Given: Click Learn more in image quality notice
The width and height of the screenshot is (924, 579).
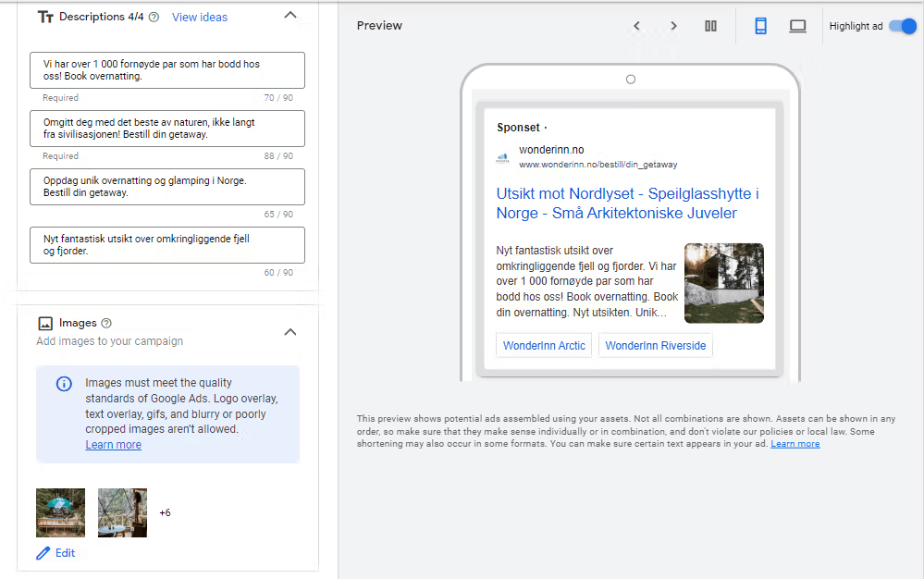Looking at the screenshot, I should click(x=113, y=445).
